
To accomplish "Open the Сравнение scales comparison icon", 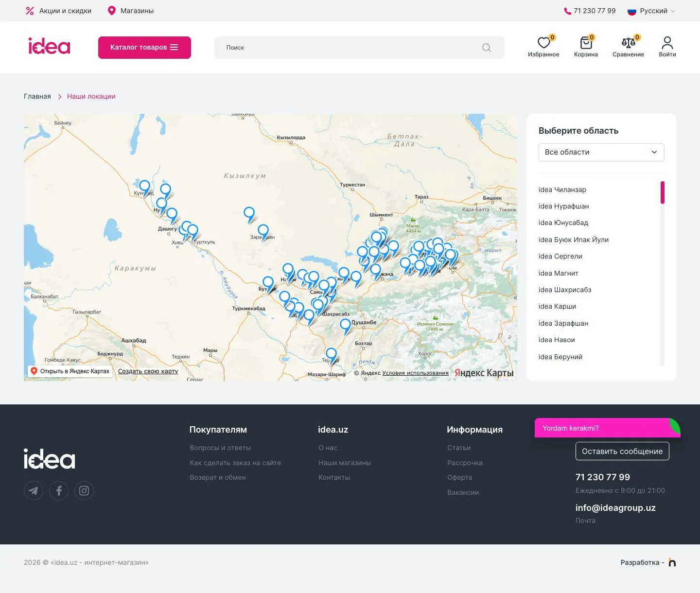I will point(628,43).
